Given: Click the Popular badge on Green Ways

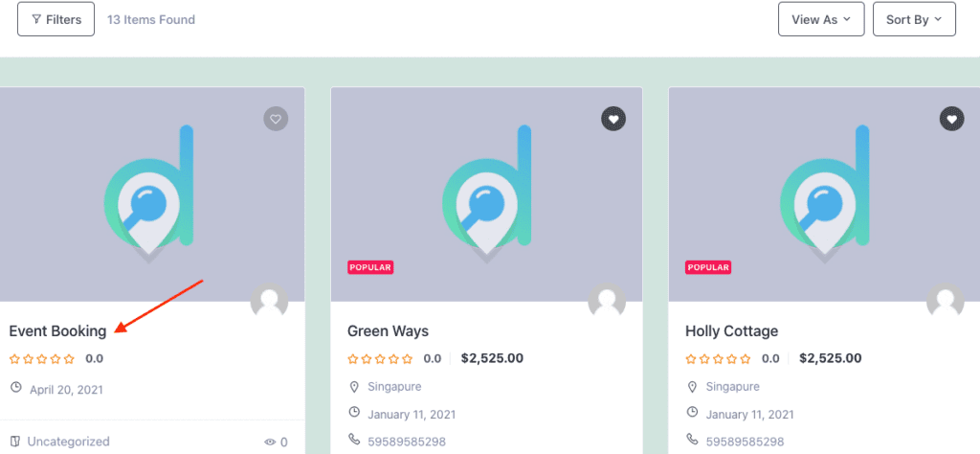Looking at the screenshot, I should (370, 267).
